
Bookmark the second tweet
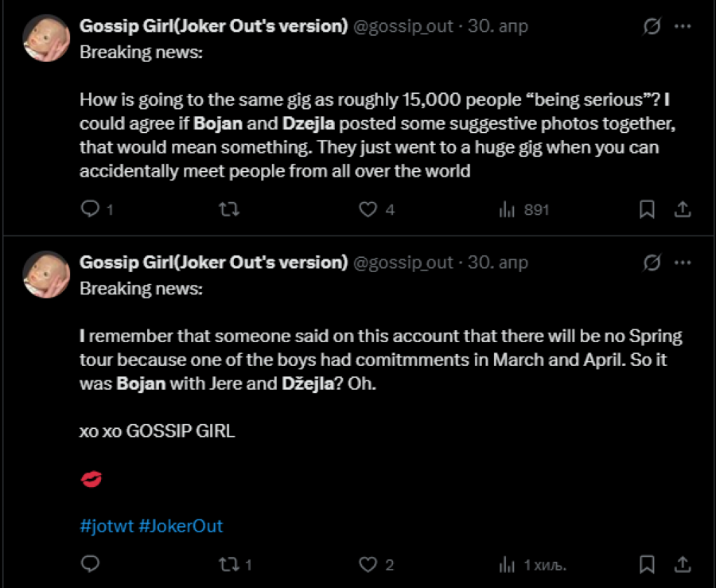pyautogui.click(x=648, y=564)
